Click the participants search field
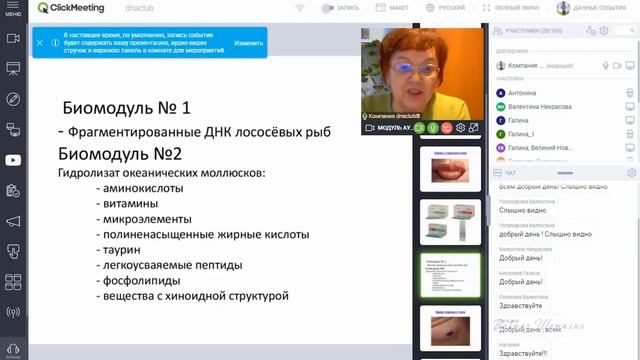 [x=626, y=30]
